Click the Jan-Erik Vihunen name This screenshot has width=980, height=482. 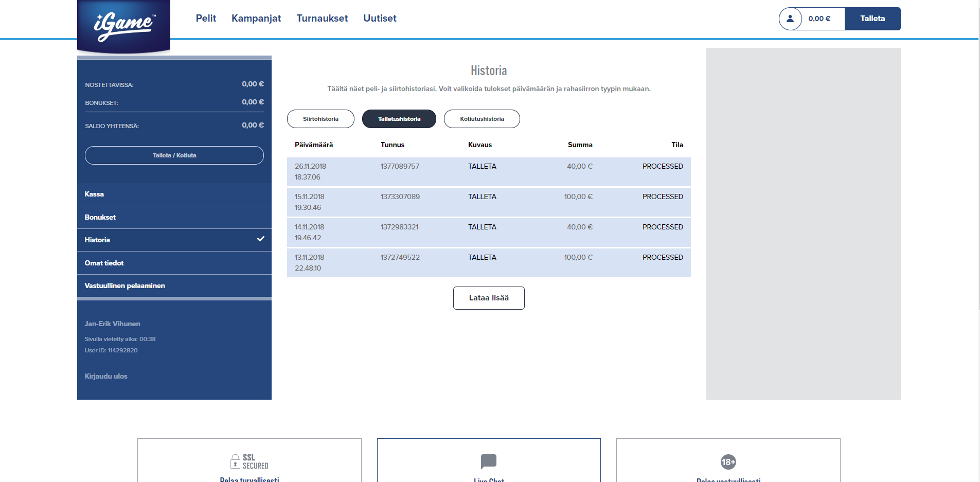coord(112,324)
